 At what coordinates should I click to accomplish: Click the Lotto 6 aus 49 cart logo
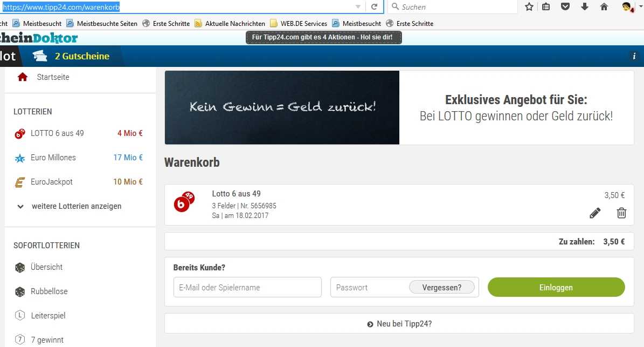(x=184, y=201)
